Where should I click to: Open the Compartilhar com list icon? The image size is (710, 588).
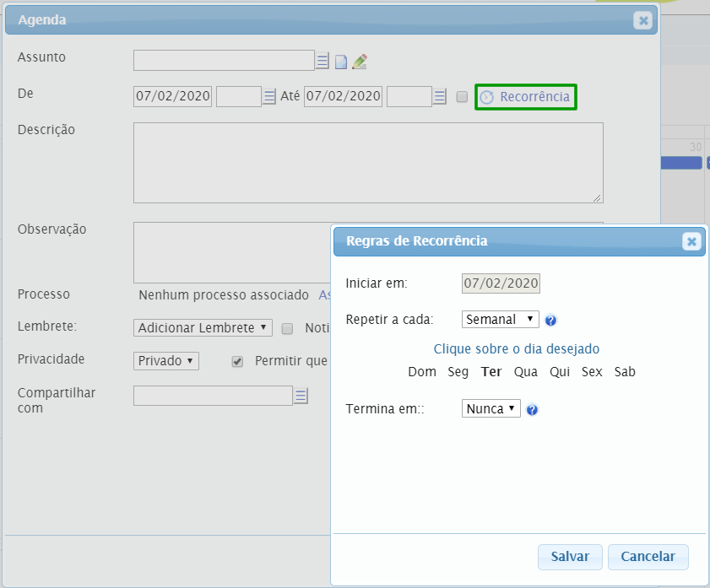(x=301, y=396)
